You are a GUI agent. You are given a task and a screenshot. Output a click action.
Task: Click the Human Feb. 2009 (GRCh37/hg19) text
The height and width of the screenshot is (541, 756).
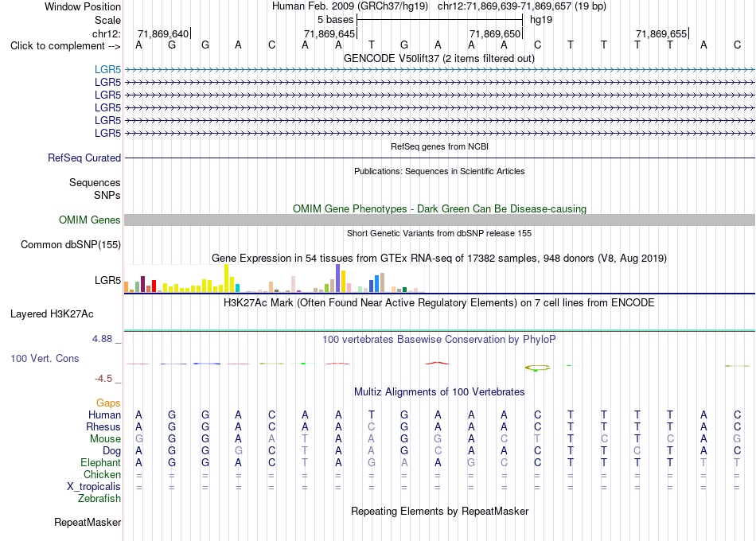coord(350,6)
